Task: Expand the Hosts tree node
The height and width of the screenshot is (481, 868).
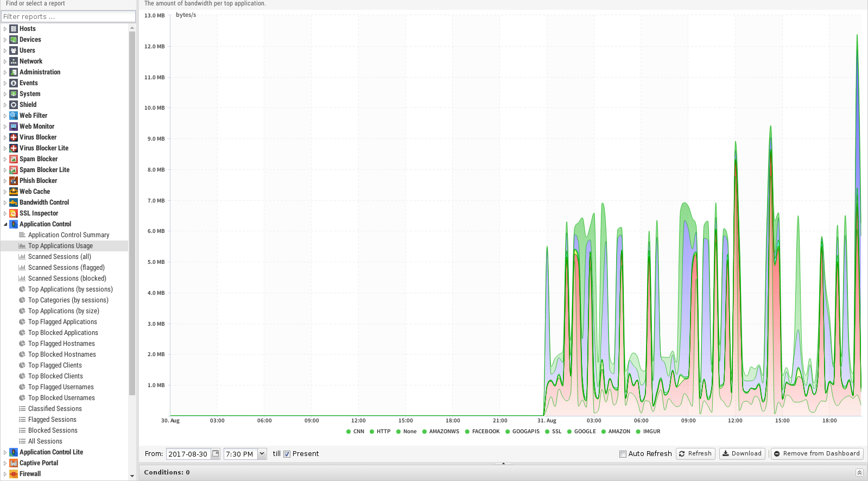Action: click(5, 29)
